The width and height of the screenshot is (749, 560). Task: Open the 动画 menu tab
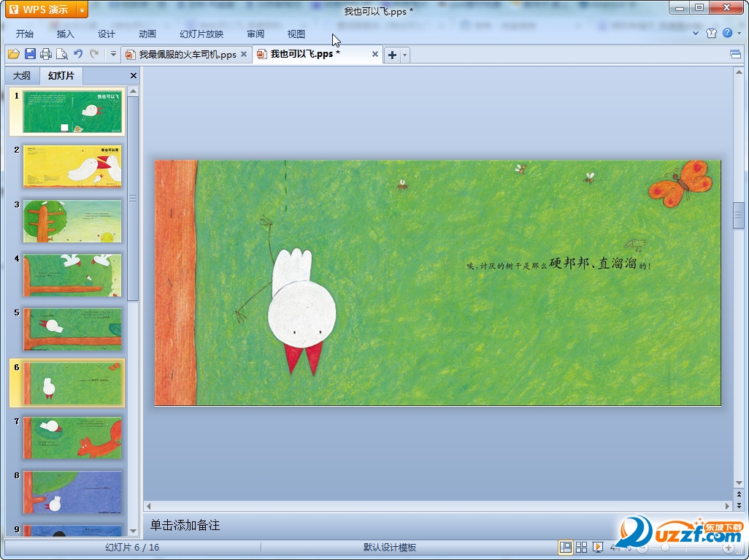tap(147, 34)
